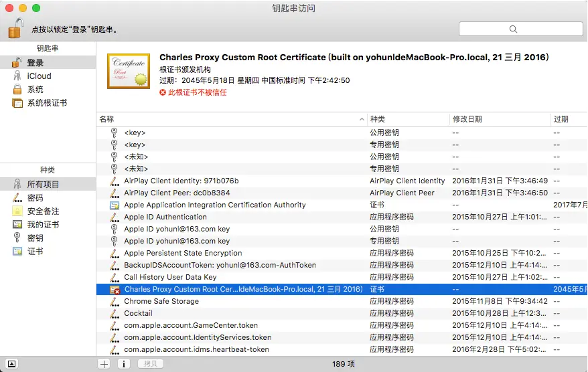Click key icon of Apple ID yohunl 公用密钥 row
Viewport: 588px width, 372px height.
pos(115,229)
